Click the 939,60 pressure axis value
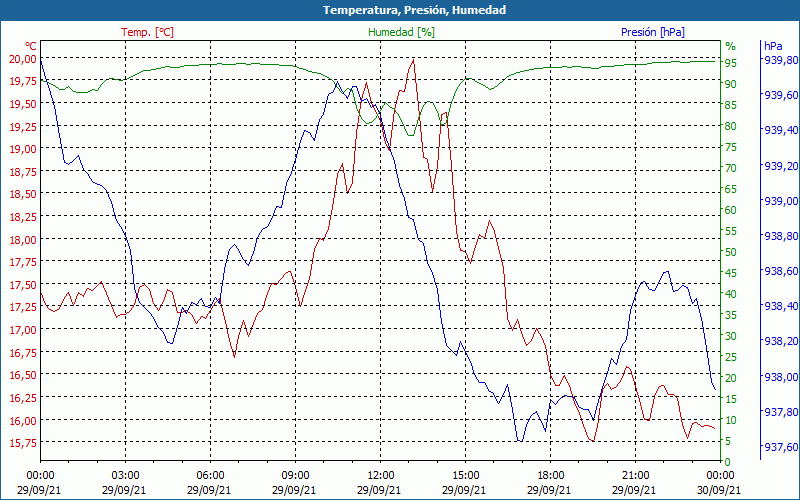Image resolution: width=800 pixels, height=500 pixels. [x=779, y=95]
